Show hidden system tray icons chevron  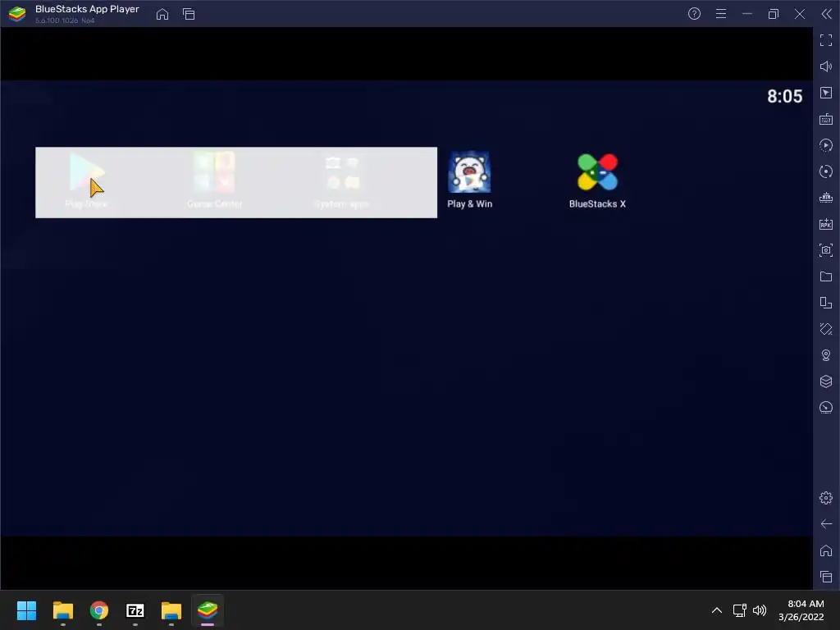tap(717, 610)
